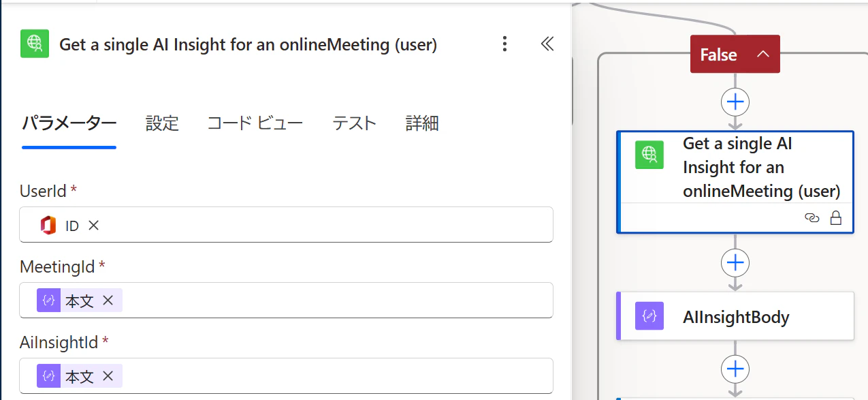Click the purple AIInsightBody compose icon
Viewport: 868px width, 400px height.
tap(649, 316)
